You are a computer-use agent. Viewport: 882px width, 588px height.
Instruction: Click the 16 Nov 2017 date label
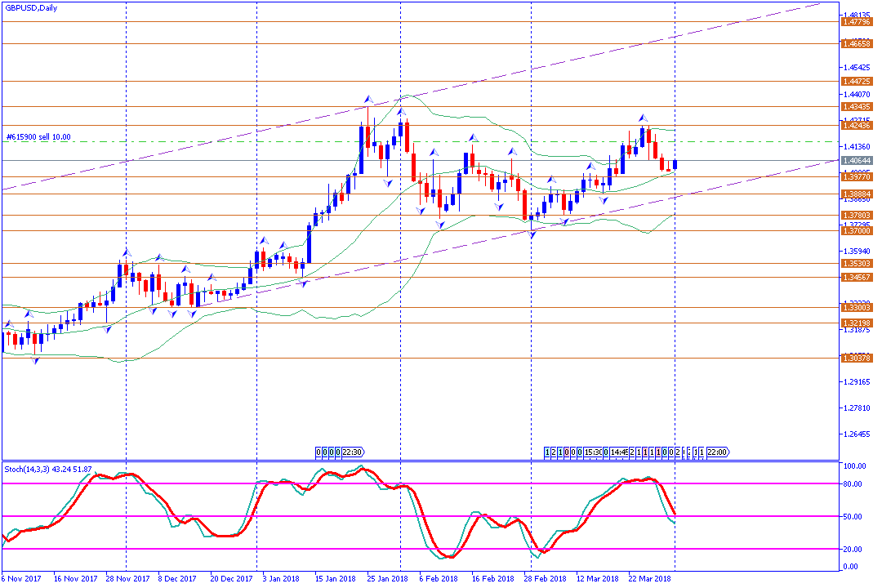(x=75, y=578)
